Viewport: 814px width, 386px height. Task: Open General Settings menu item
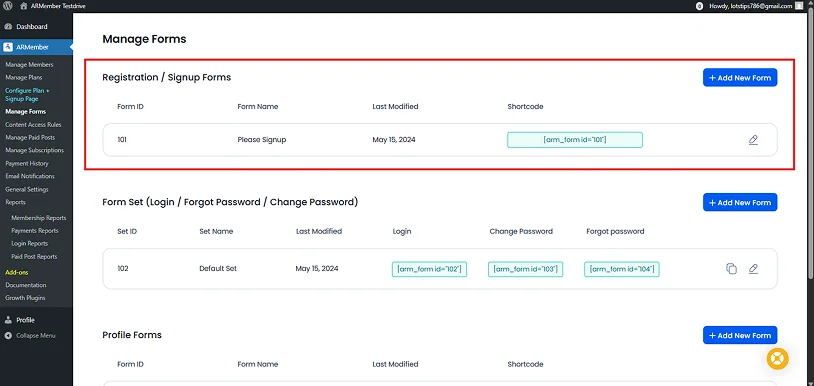click(27, 189)
